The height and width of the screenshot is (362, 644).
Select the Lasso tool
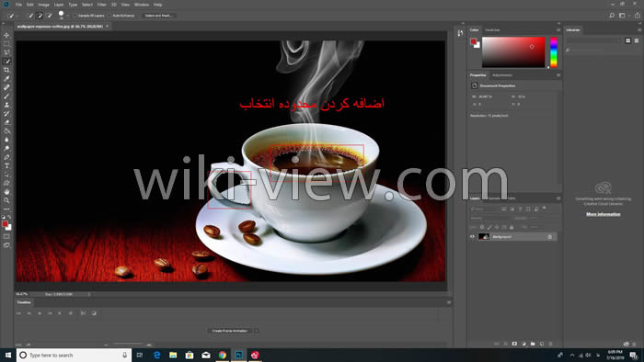point(6,52)
